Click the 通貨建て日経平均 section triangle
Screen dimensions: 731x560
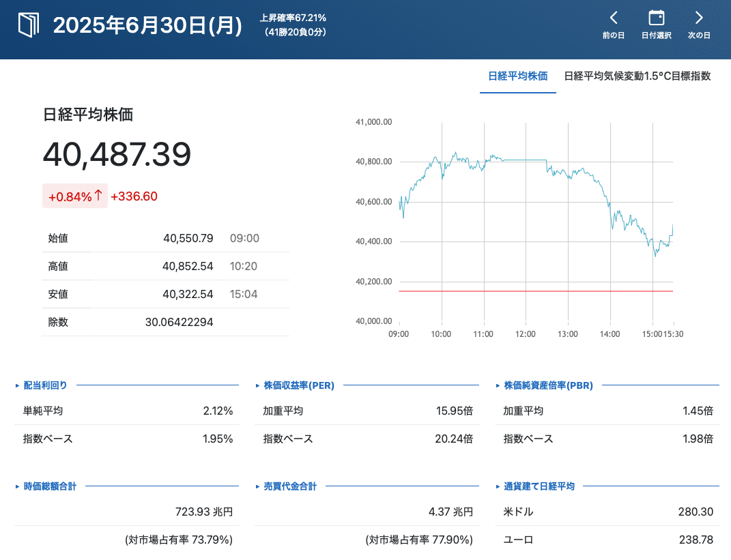(x=498, y=486)
